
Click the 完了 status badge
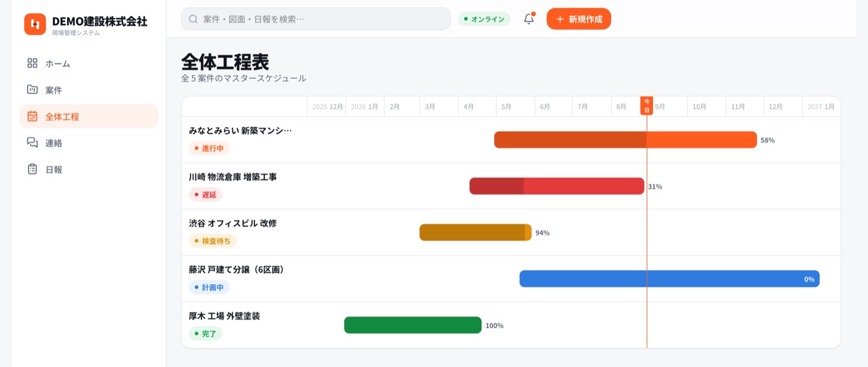coord(206,334)
